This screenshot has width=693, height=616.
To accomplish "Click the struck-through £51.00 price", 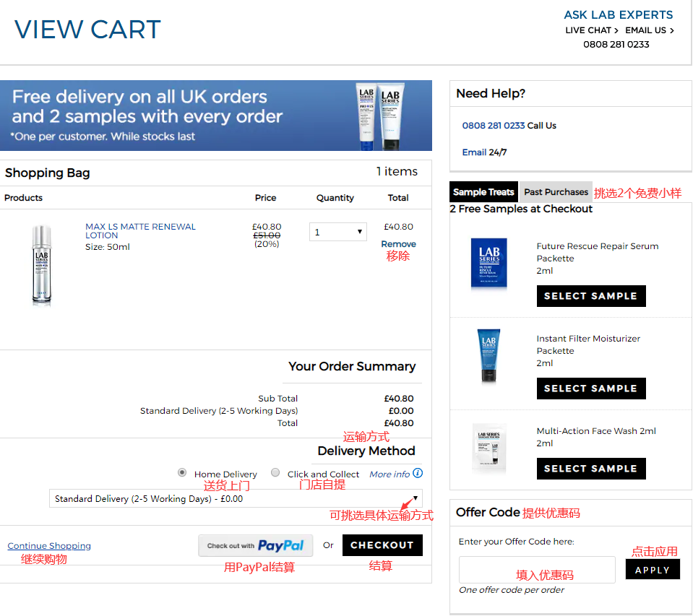I will click(x=266, y=235).
